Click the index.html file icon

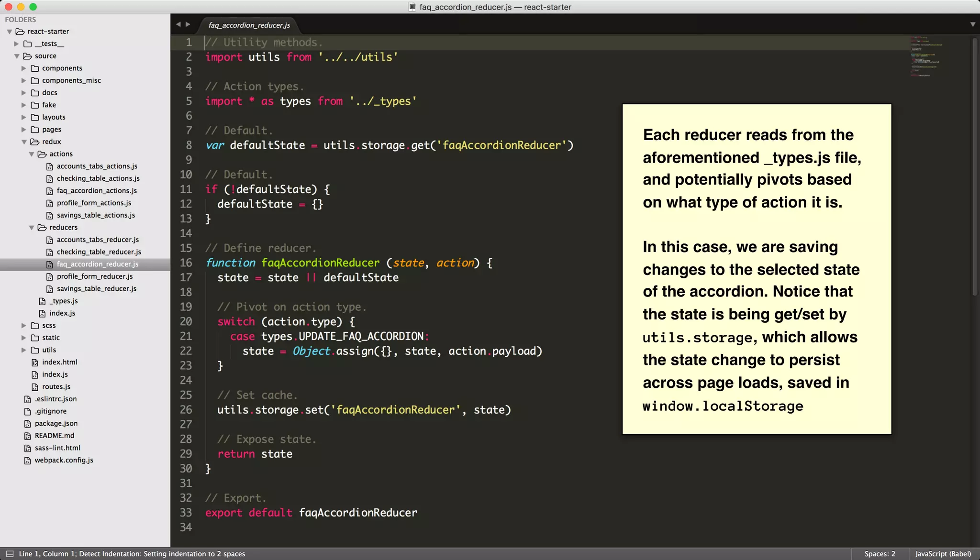(35, 362)
